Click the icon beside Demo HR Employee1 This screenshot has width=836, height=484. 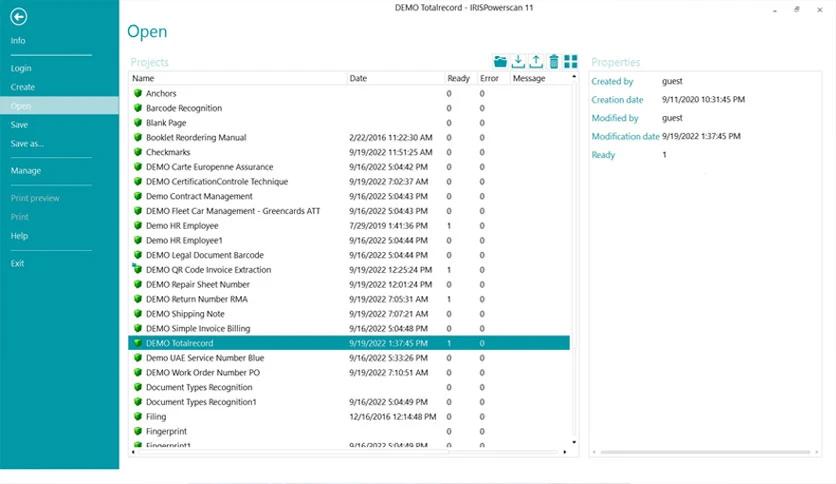138,240
